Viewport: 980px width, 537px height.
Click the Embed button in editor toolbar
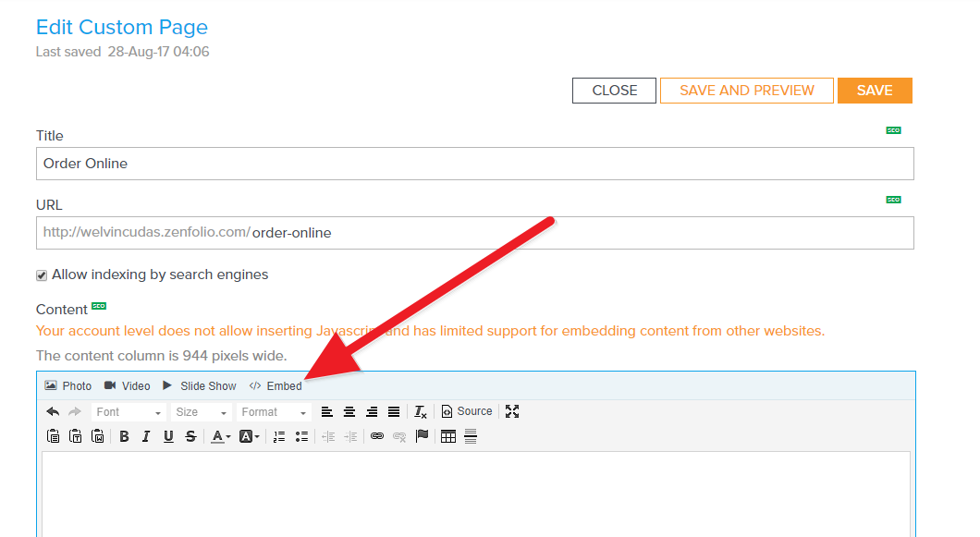[276, 385]
